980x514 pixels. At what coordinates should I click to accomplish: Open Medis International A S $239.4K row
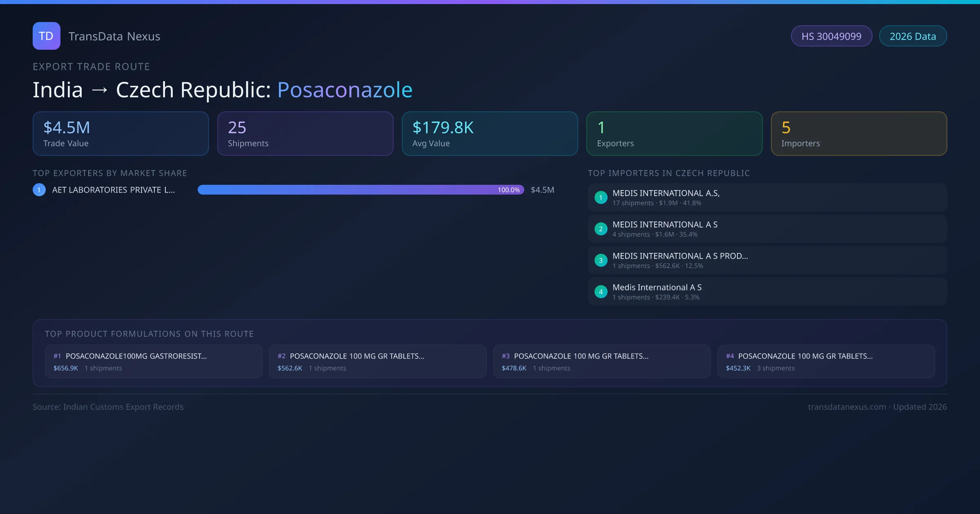coord(767,292)
